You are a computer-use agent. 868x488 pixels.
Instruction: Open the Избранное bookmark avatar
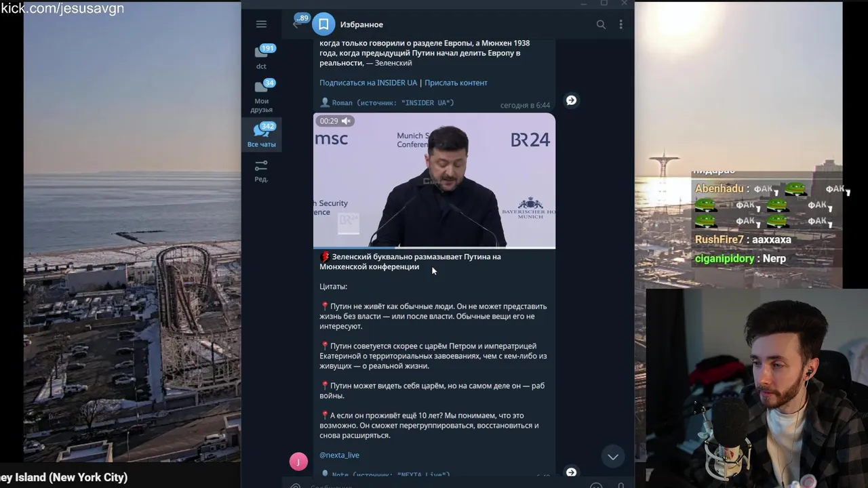tap(323, 24)
